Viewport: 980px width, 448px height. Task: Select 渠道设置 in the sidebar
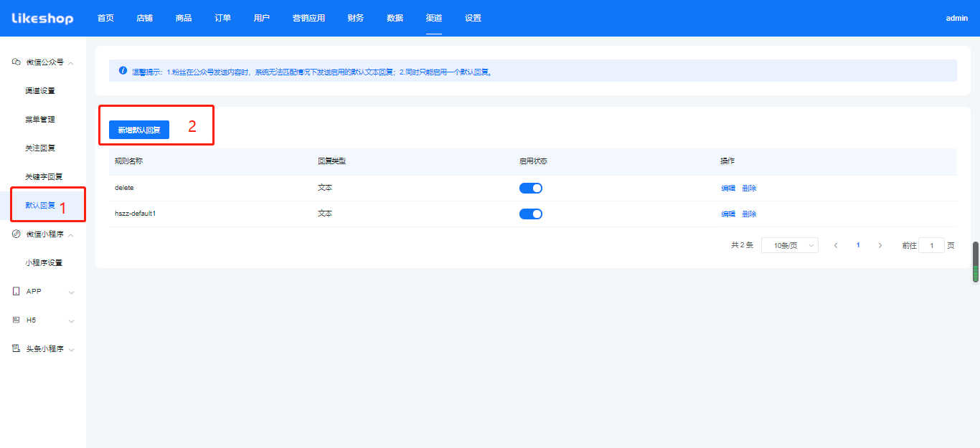coord(40,91)
